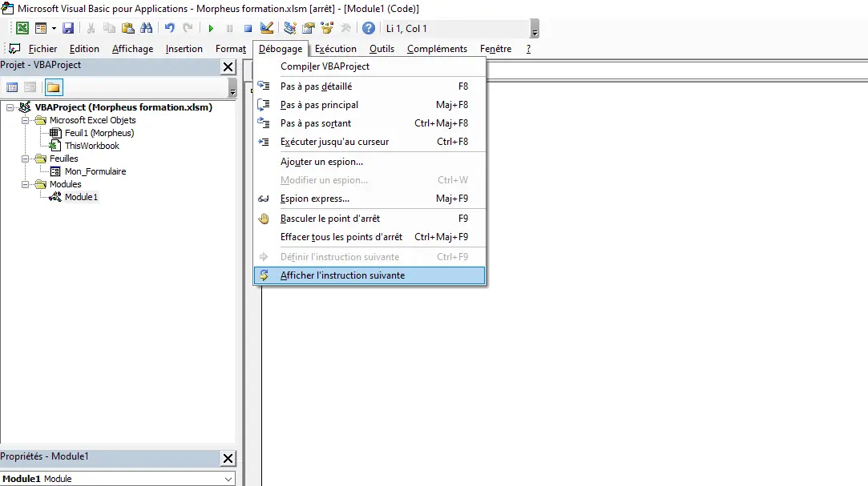Select the Feuilles folder label
868x486 pixels.
(x=63, y=159)
